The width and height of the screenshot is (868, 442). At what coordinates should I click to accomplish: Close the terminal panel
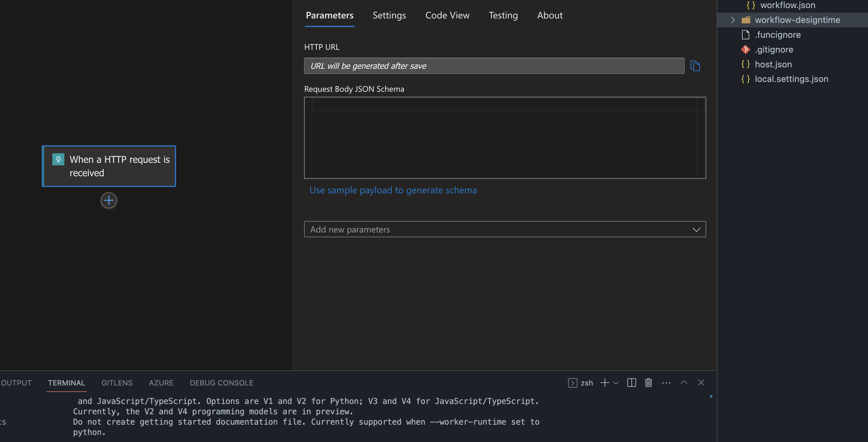(x=701, y=382)
